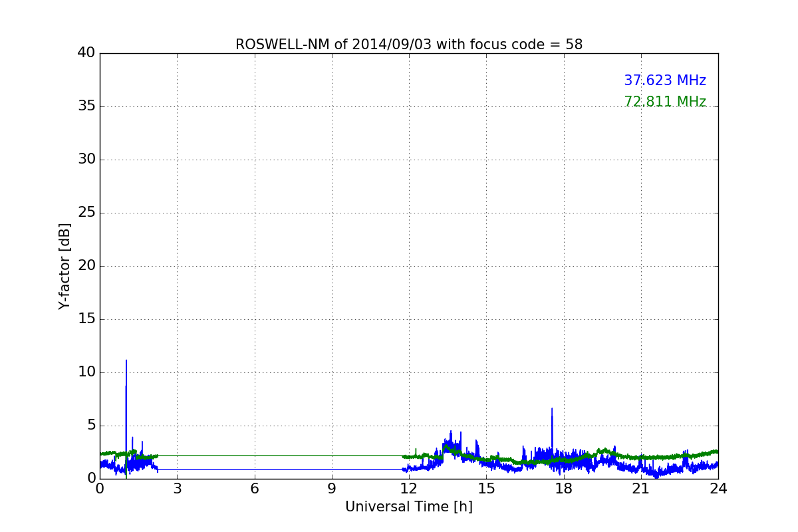
Task: Click the x-axis tick label 18
Action: pos(564,488)
